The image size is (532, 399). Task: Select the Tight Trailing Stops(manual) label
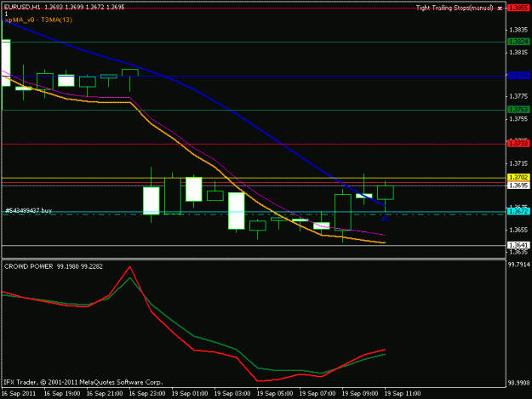[x=455, y=8]
